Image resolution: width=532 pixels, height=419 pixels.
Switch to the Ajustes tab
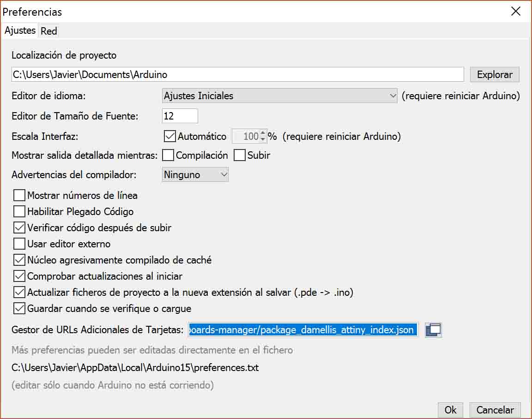point(20,30)
